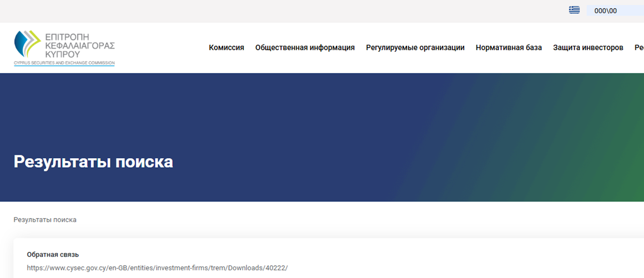The width and height of the screenshot is (644, 278).
Task: Click the cut-off menu item after Защита инвесторов
Action: tap(639, 48)
